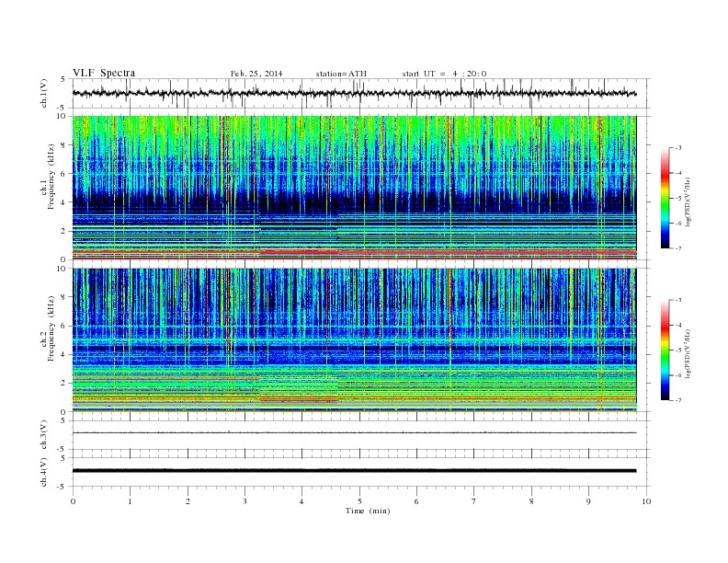Screen dimensions: 728x563
Task: Click the "Time (min)" x-axis label
Action: click(368, 511)
